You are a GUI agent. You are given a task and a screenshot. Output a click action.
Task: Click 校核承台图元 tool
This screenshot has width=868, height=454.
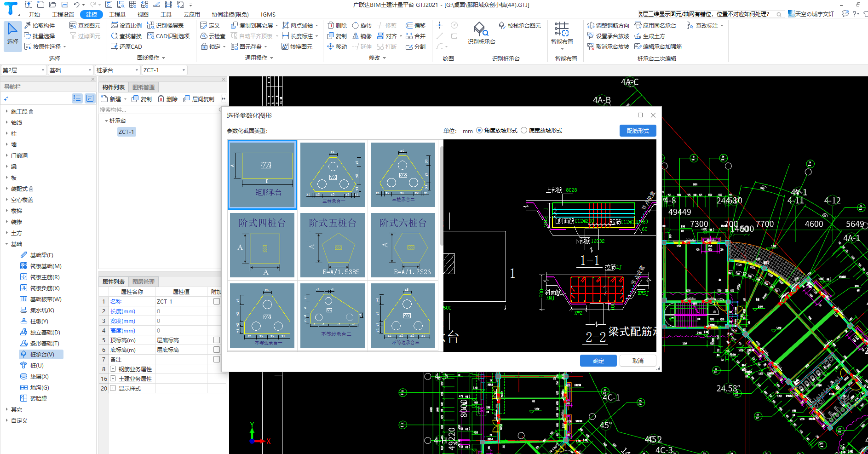[x=520, y=26]
